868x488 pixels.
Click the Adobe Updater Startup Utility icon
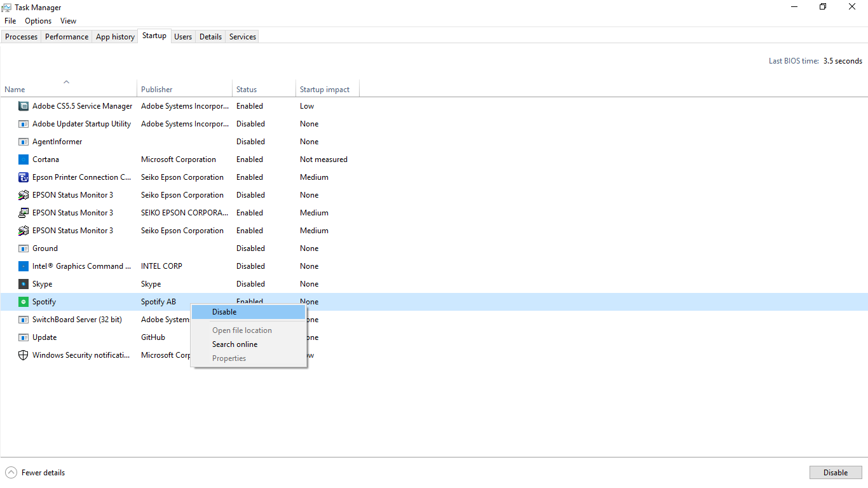pyautogui.click(x=24, y=124)
